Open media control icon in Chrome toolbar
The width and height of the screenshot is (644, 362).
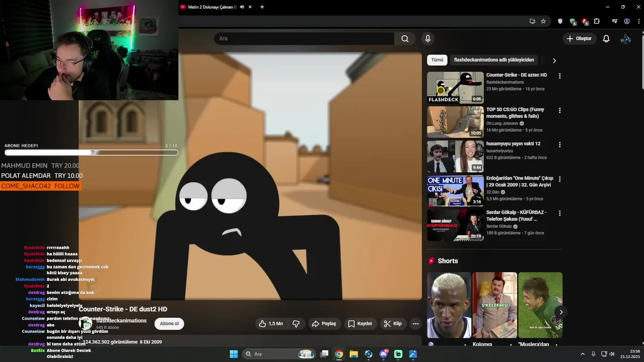pos(614,21)
